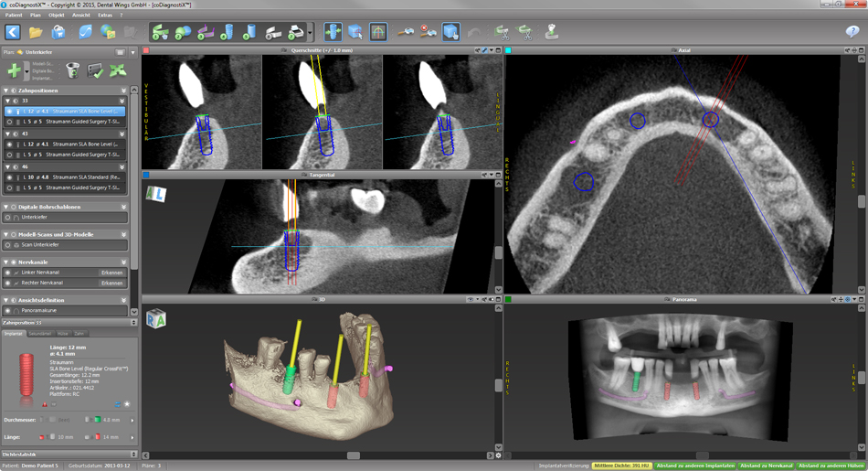Image resolution: width=868 pixels, height=471 pixels.
Task: Toggle visibility of Panoramakurve
Action: coord(9,311)
